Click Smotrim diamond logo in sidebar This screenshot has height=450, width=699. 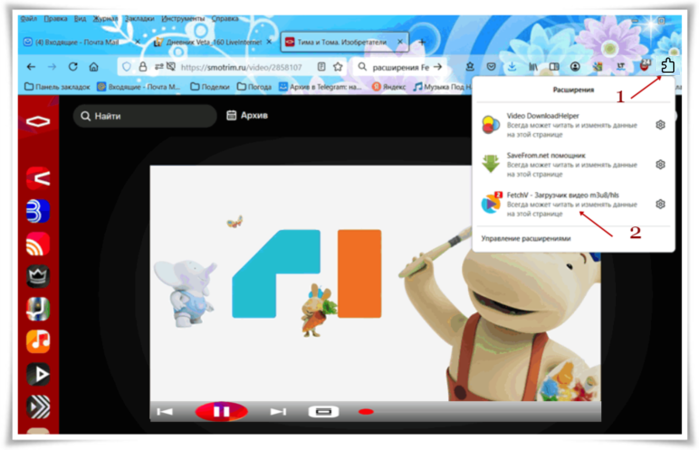coord(38,121)
